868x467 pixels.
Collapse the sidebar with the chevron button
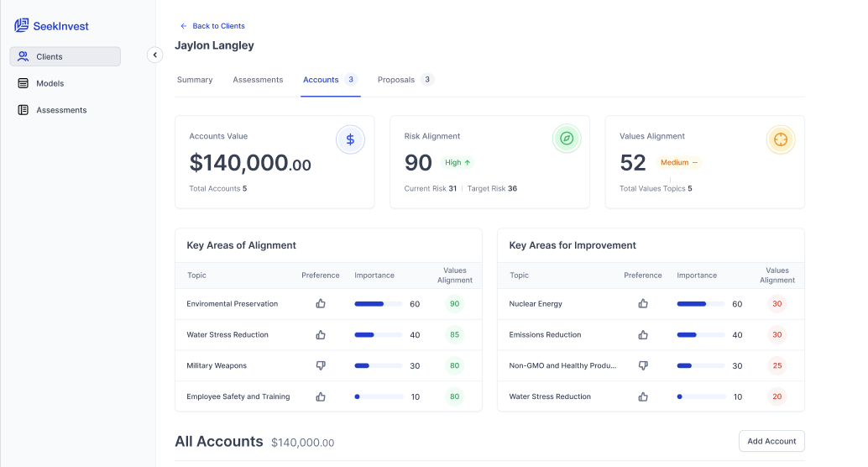tap(155, 55)
